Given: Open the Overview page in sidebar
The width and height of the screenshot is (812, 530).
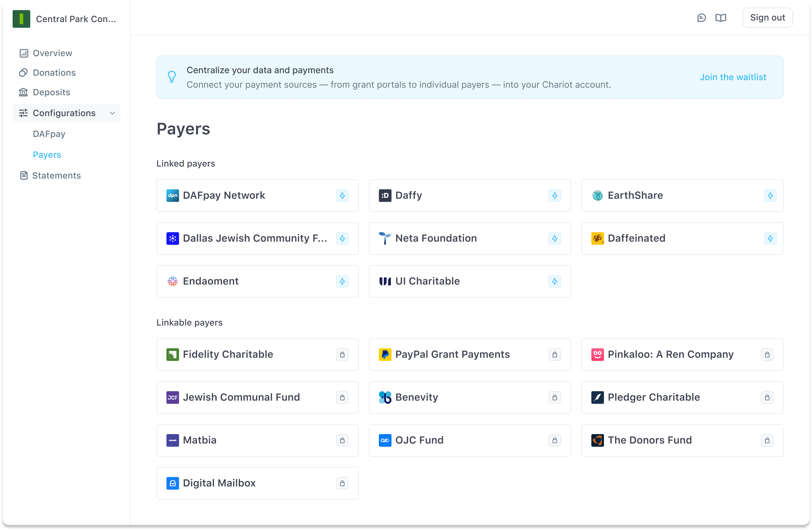Looking at the screenshot, I should (x=52, y=53).
